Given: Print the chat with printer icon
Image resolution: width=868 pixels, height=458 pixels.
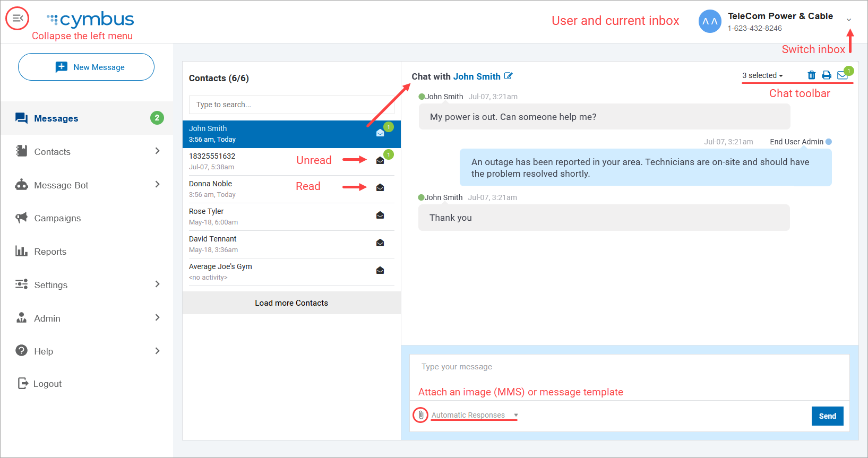Looking at the screenshot, I should [827, 75].
